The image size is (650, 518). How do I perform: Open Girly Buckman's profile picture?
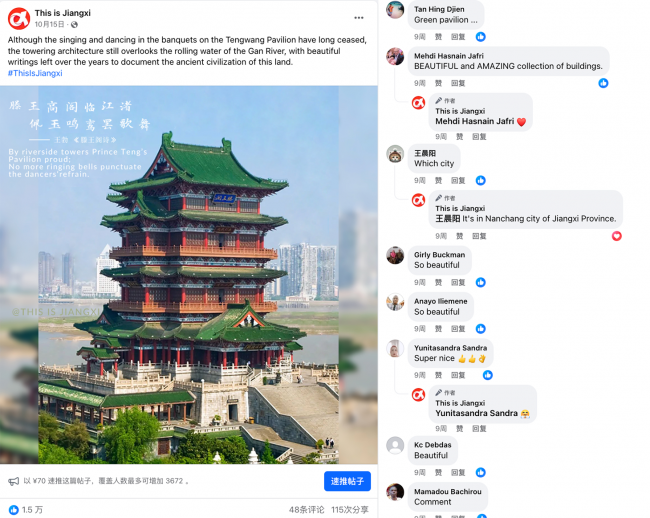pyautogui.click(x=395, y=255)
